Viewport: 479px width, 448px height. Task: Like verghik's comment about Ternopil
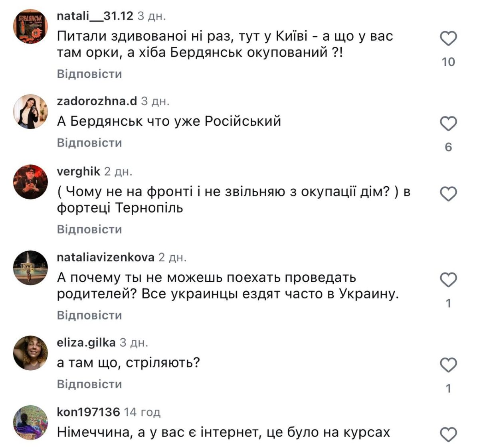coord(448,194)
